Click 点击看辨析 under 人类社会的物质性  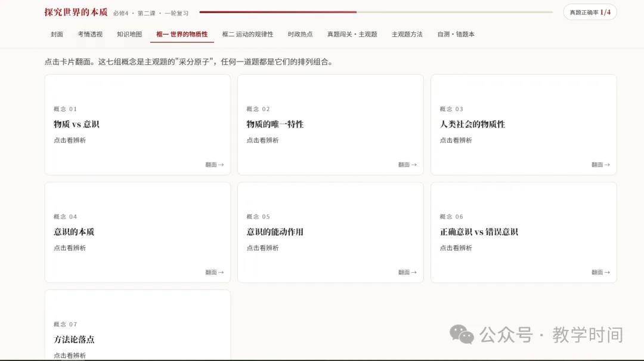pyautogui.click(x=456, y=140)
